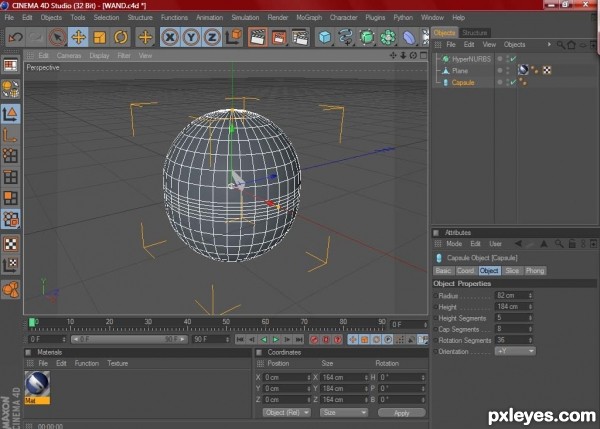Select the Mat material thumbnail
Image resolution: width=600 pixels, height=429 pixels.
coord(37,388)
